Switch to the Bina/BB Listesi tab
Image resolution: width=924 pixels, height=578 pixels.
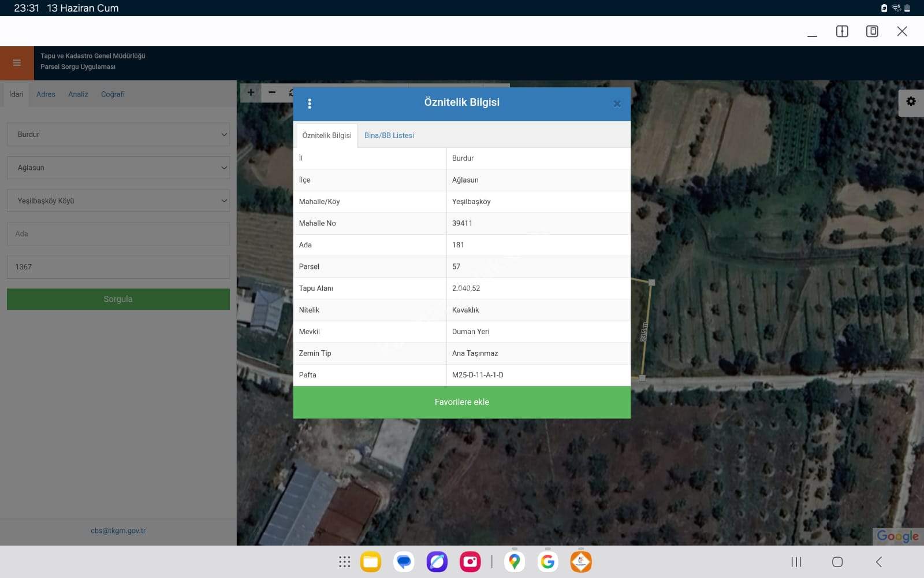point(389,136)
